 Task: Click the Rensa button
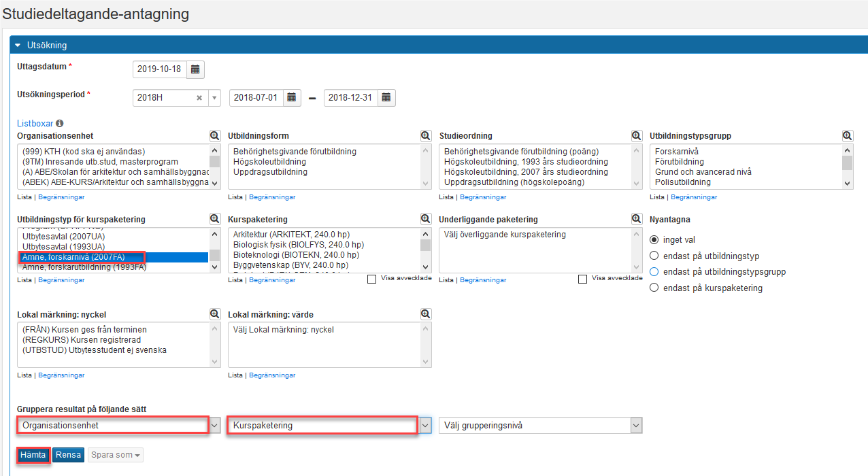(68, 455)
